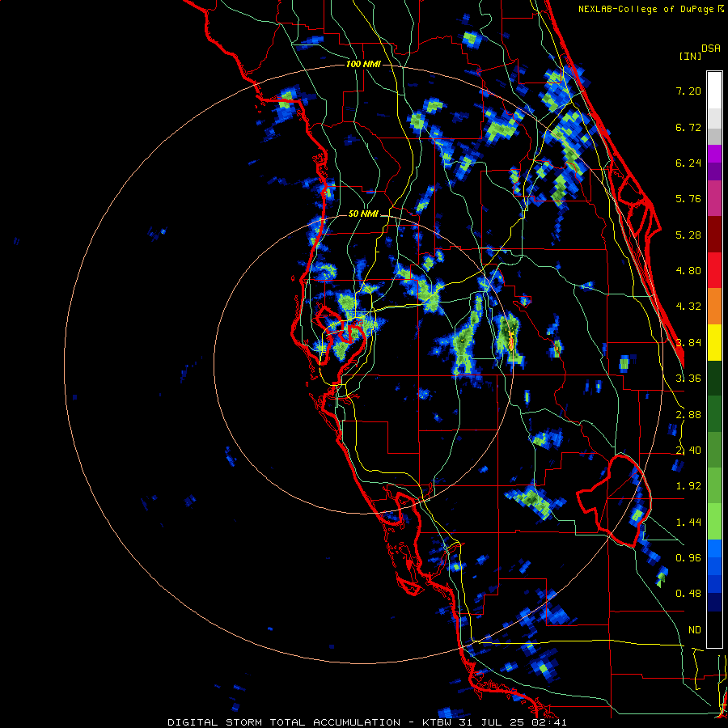Pick the bright red legend swatch

tap(714, 270)
